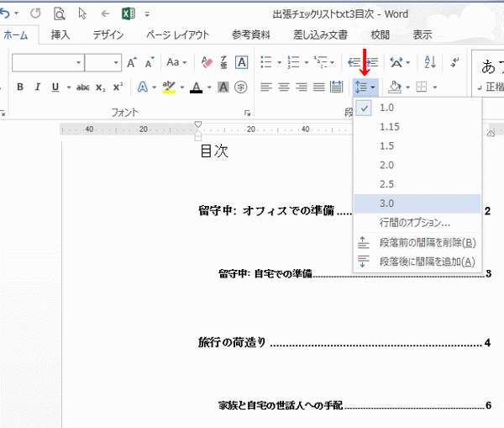Click TOC entry 旅行の荷造り

(x=232, y=342)
